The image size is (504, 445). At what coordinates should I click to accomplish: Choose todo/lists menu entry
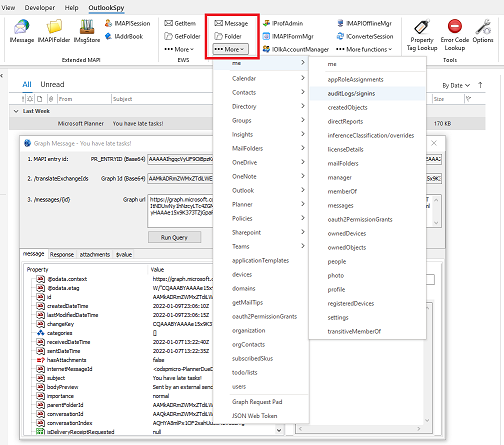tap(260, 372)
